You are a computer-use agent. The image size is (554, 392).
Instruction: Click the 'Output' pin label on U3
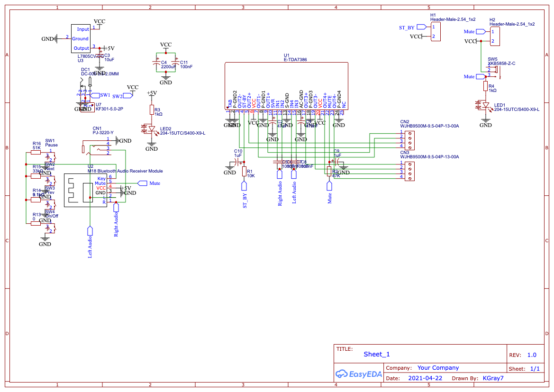point(81,48)
